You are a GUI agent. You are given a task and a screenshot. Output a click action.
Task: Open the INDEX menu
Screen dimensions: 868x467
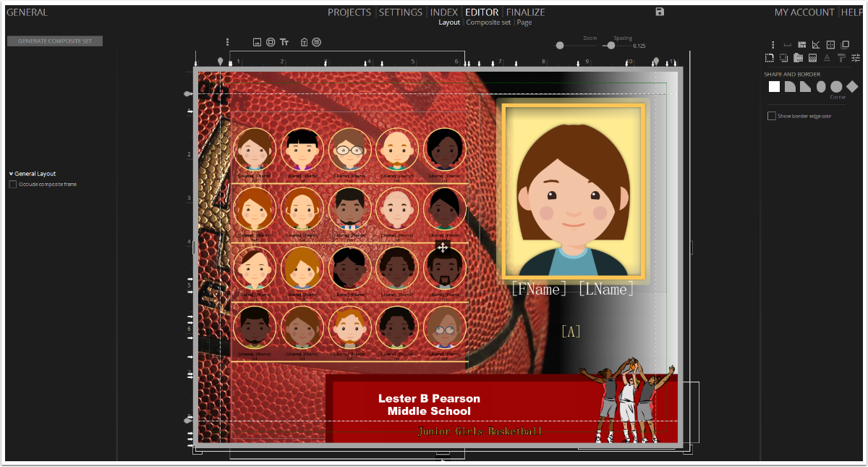(444, 12)
